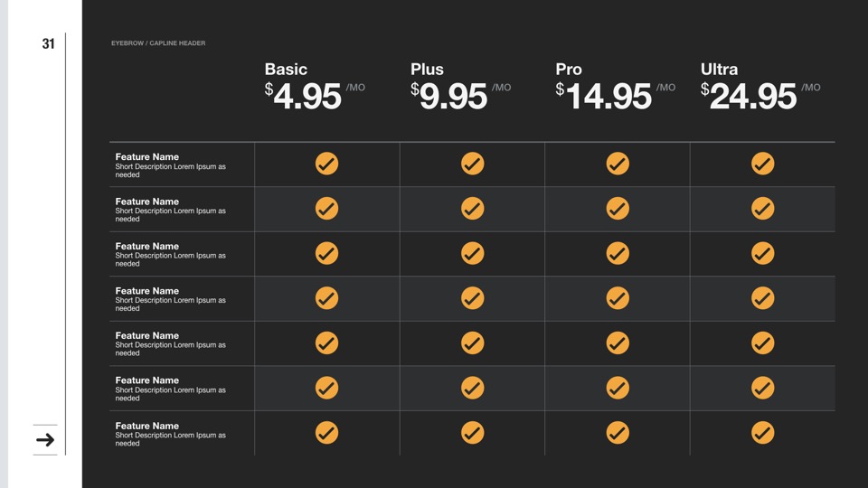Select the Basic checkmark in the bottom feature row
The image size is (868, 488).
pos(326,433)
